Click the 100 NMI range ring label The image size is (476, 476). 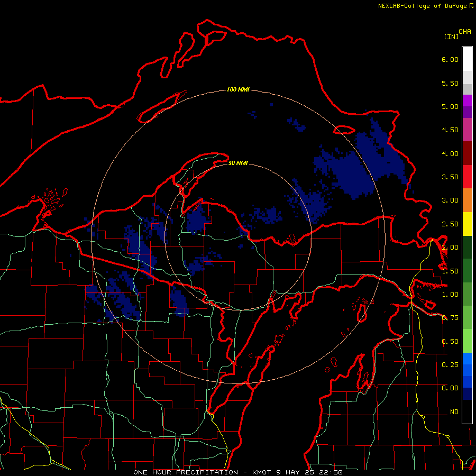tap(238, 89)
